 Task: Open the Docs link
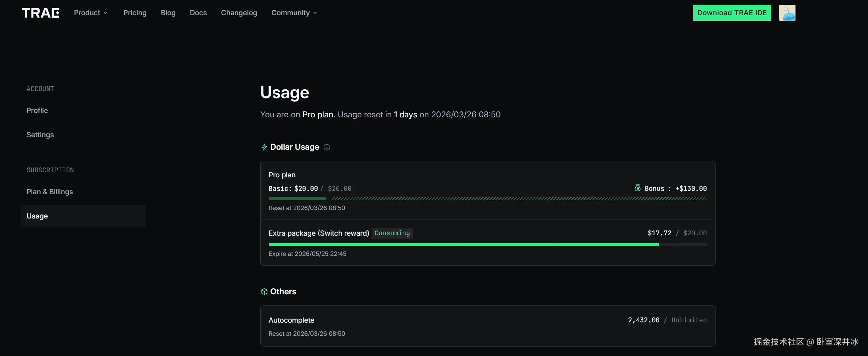198,13
